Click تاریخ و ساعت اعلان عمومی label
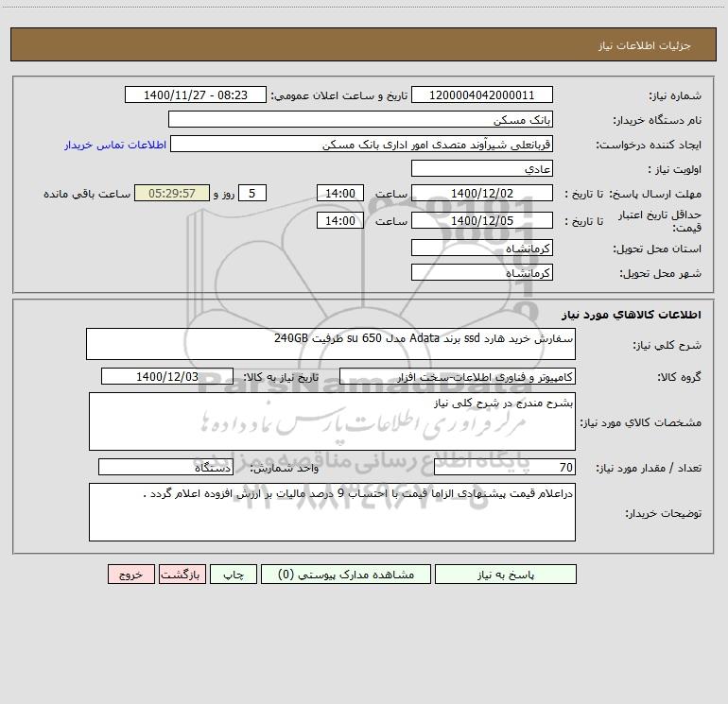 click(x=338, y=96)
